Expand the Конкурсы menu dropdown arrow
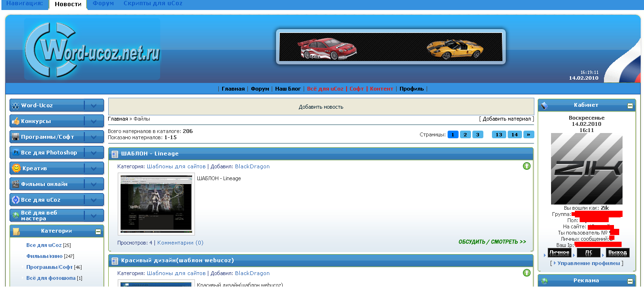Screen dimensions: 644x287 coord(93,121)
